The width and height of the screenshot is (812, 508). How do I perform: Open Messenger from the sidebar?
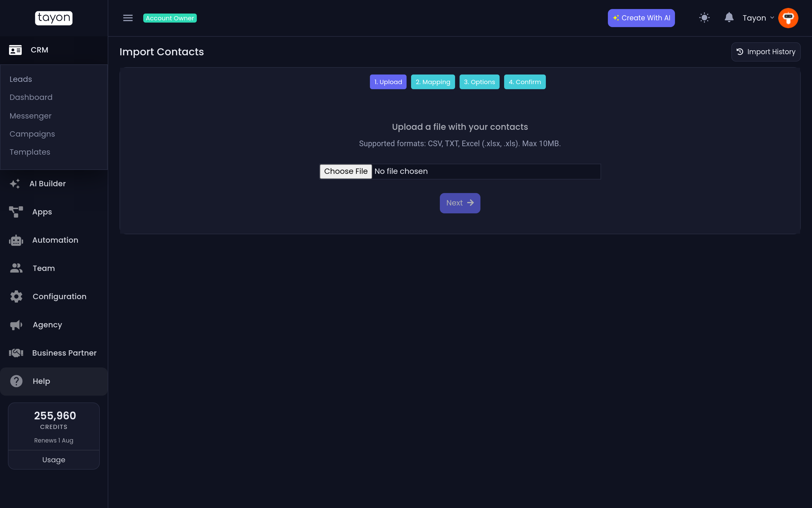[30, 116]
